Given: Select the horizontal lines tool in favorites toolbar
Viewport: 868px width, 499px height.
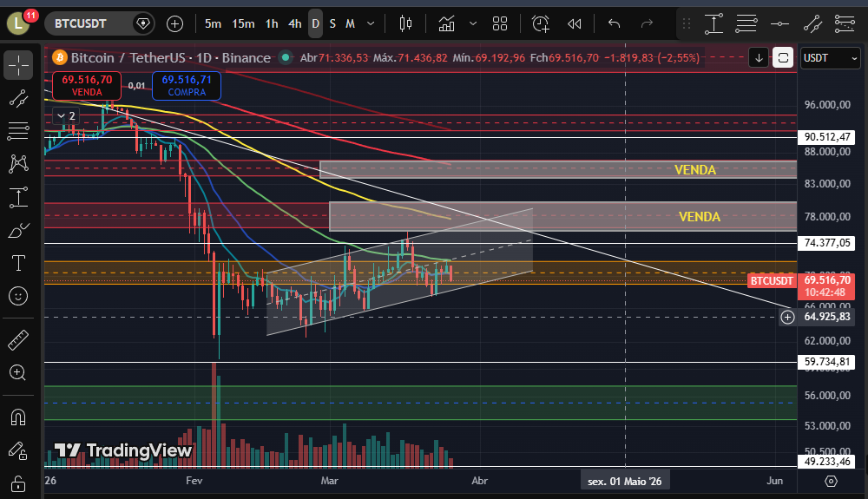Looking at the screenshot, I should [746, 23].
